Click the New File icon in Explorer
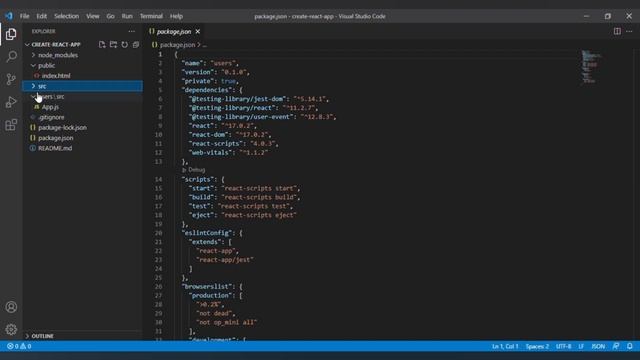Screen dimensions: 640x360 tap(102, 44)
